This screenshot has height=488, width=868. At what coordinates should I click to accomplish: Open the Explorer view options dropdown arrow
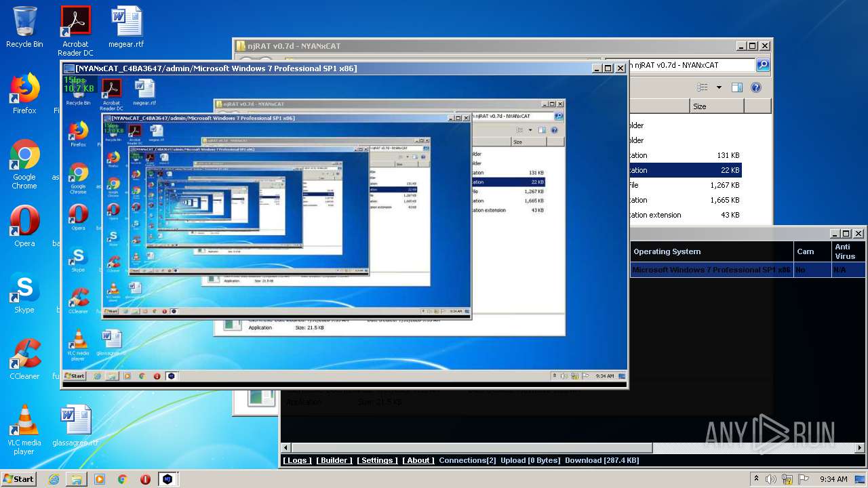(719, 87)
